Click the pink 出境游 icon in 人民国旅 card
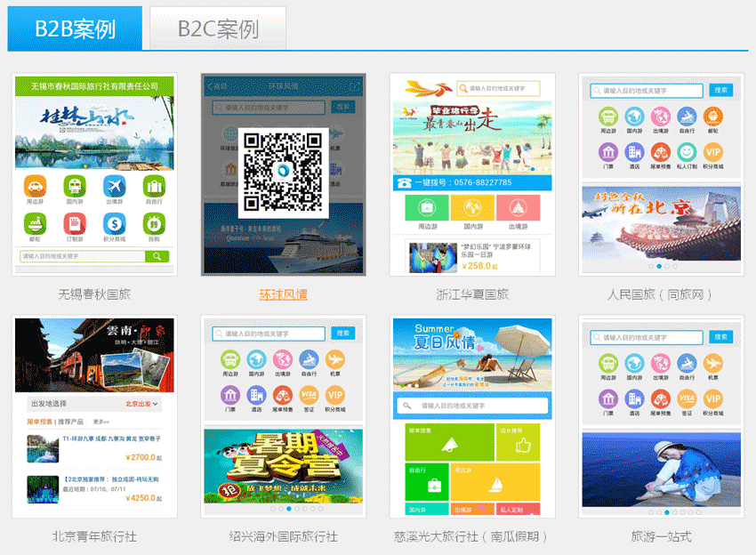756x555 pixels. click(661, 117)
